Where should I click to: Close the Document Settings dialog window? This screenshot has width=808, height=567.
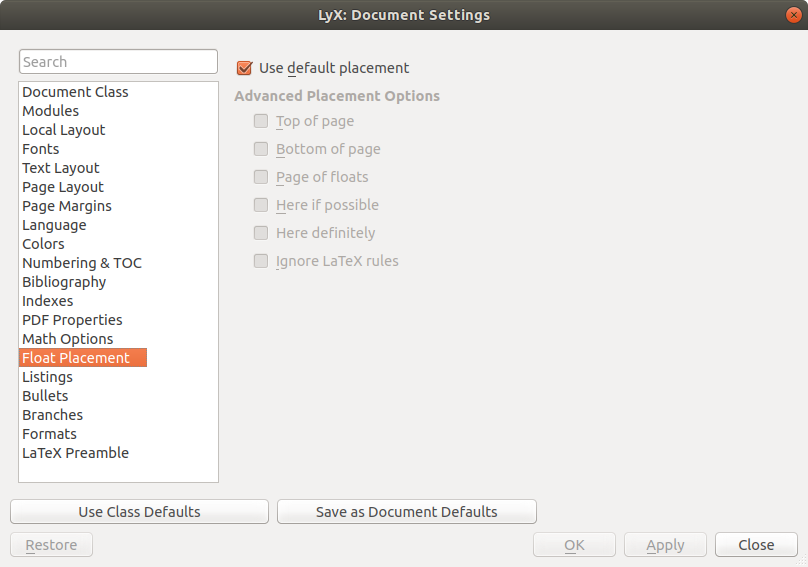click(x=793, y=14)
